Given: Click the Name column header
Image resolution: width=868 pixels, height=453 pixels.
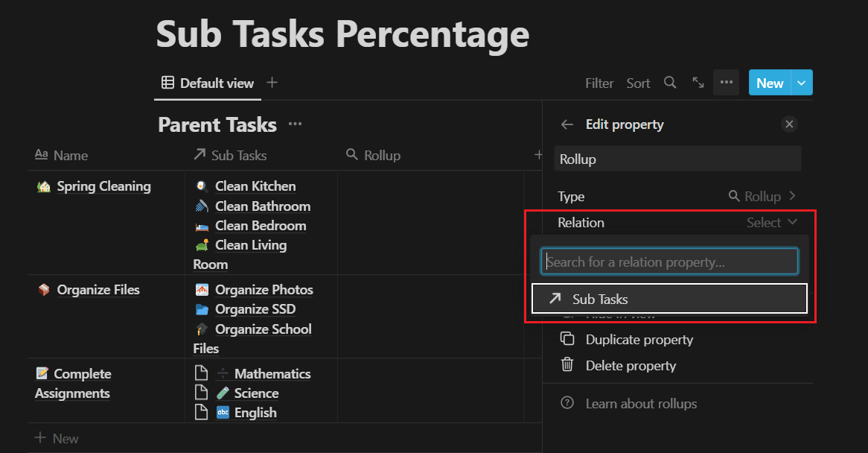Looking at the screenshot, I should [62, 155].
